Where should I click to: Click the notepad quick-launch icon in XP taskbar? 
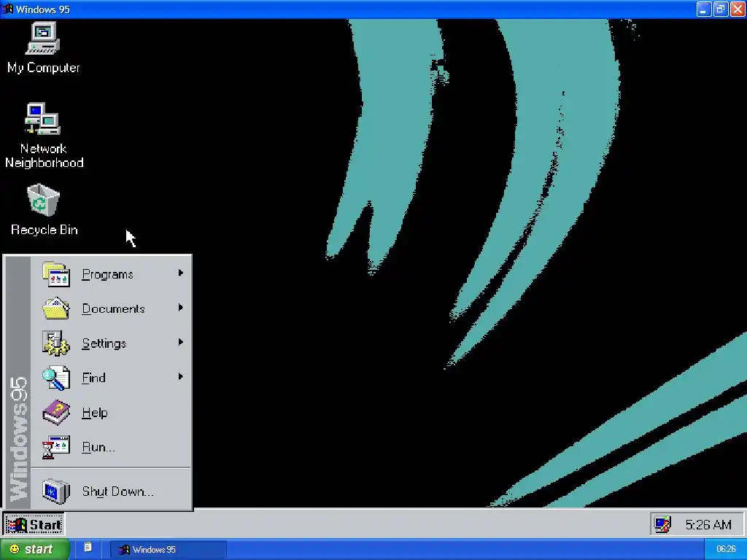coord(88,547)
